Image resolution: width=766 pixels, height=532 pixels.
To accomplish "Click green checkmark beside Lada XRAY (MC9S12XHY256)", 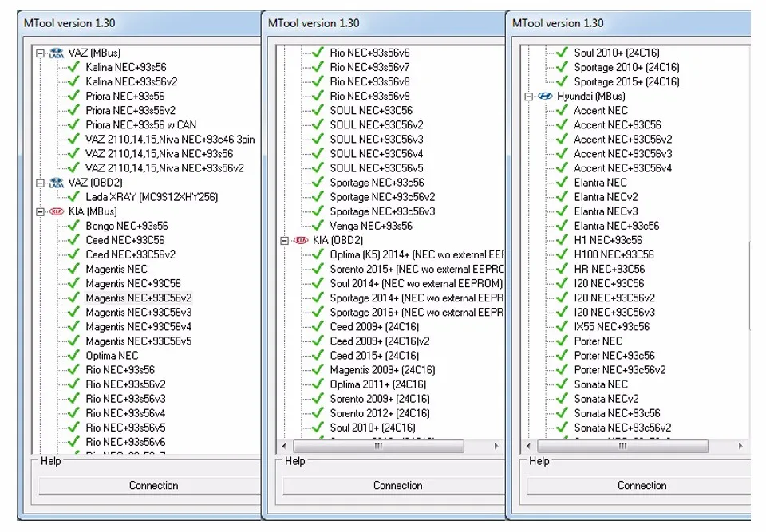I will (x=73, y=197).
